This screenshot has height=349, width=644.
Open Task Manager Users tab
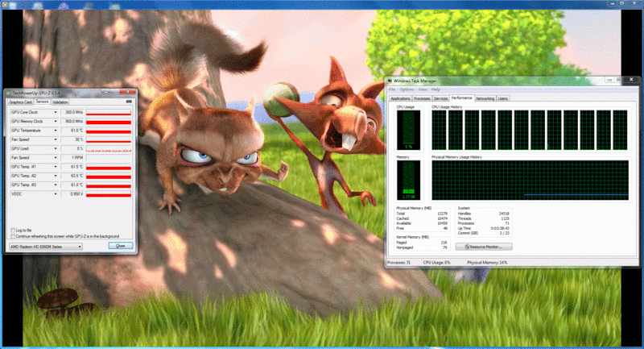(502, 98)
